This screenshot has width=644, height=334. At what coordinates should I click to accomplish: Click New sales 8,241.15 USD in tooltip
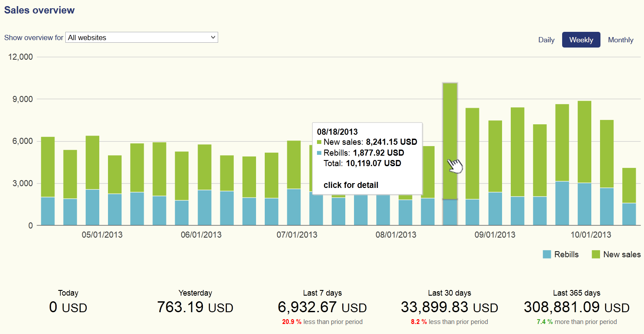pos(367,142)
